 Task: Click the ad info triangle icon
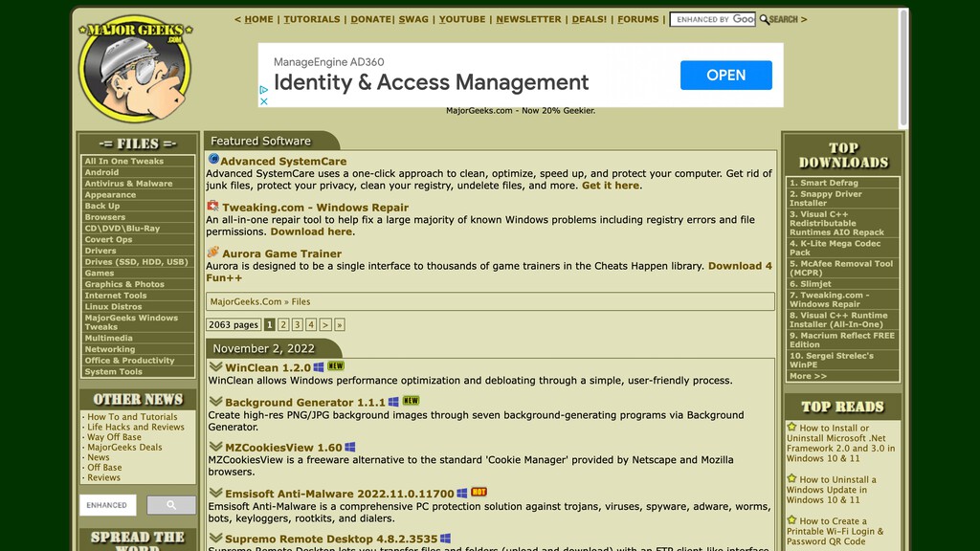point(264,90)
